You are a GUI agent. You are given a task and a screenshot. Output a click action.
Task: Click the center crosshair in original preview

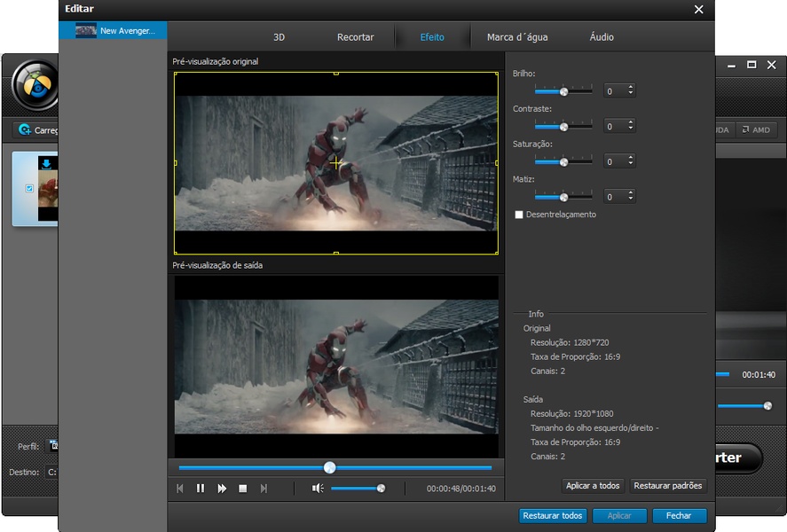coord(335,162)
